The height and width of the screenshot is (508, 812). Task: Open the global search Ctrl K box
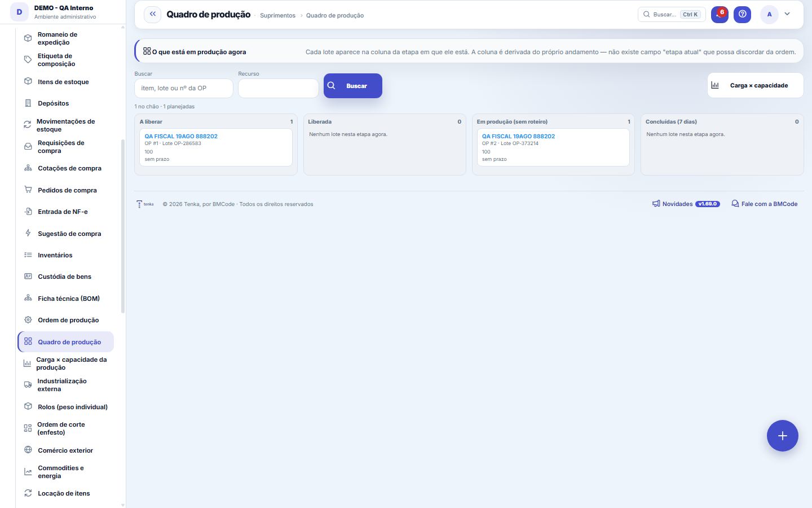pyautogui.click(x=672, y=14)
